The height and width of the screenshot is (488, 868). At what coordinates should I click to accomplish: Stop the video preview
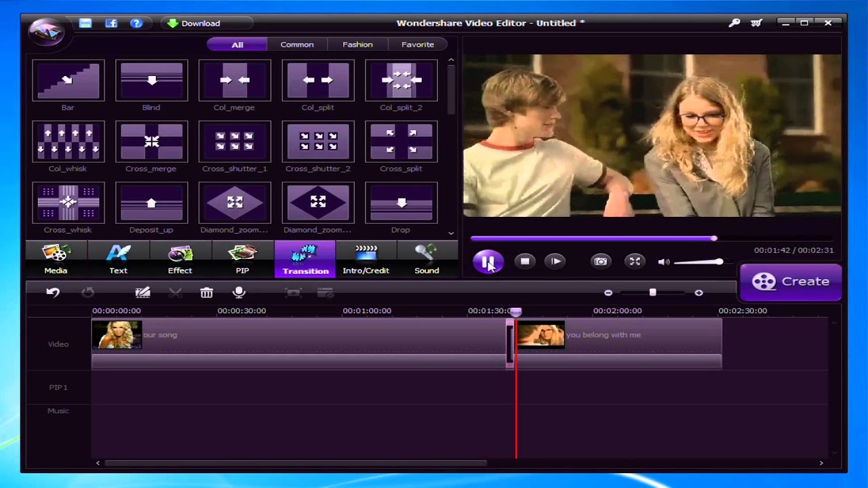tap(524, 261)
